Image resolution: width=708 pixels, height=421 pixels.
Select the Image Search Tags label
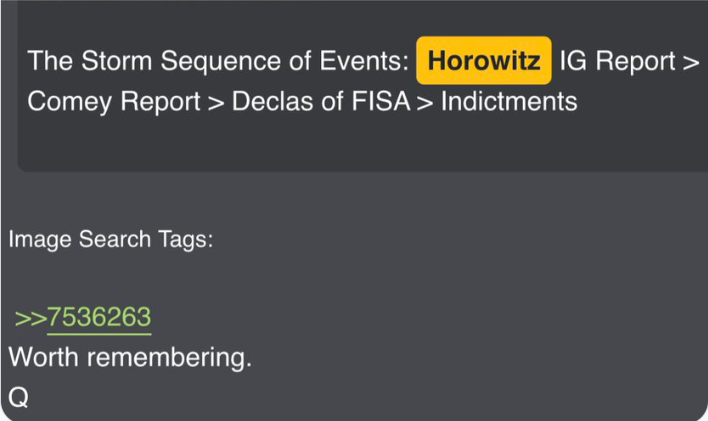[x=111, y=239]
